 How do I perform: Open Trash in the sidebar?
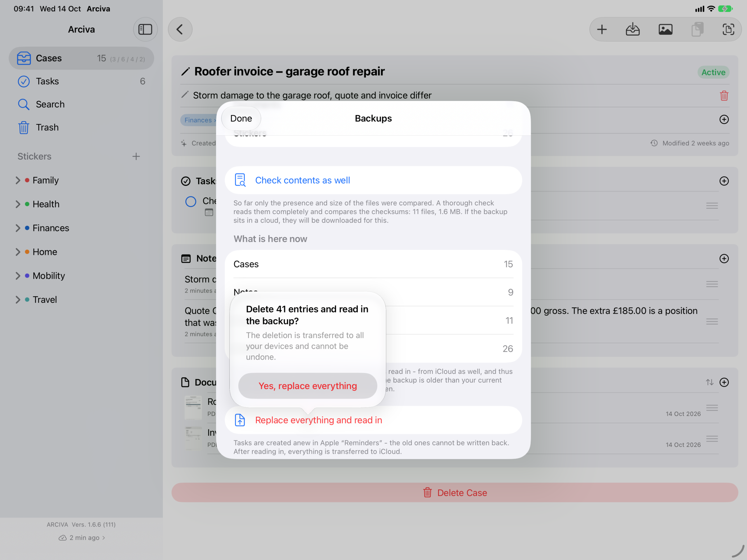[81, 127]
